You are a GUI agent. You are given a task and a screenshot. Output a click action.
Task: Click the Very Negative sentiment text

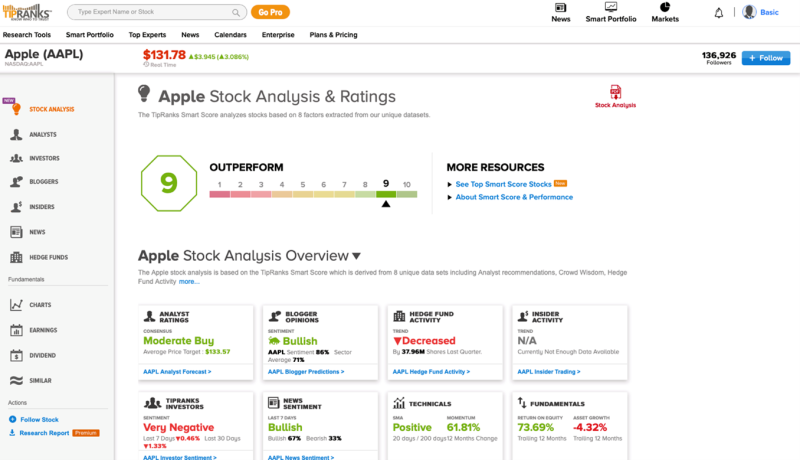coord(179,427)
